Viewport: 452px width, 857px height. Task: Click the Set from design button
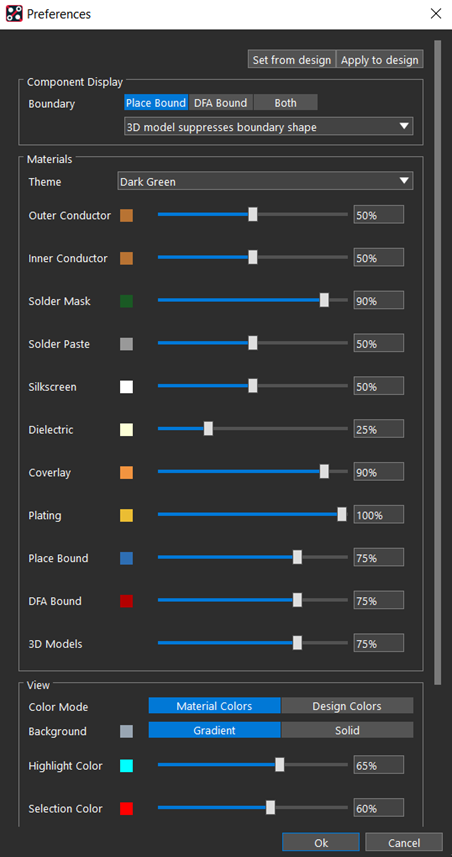coord(292,60)
